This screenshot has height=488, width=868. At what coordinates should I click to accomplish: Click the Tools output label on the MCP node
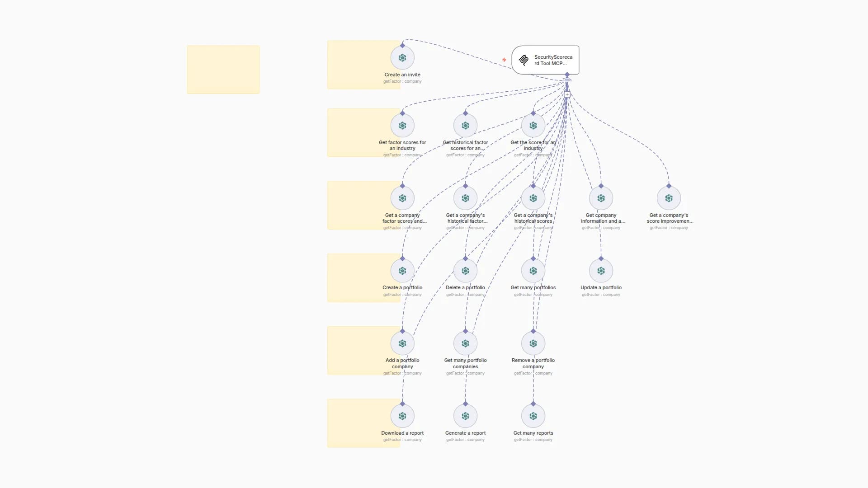tap(567, 80)
